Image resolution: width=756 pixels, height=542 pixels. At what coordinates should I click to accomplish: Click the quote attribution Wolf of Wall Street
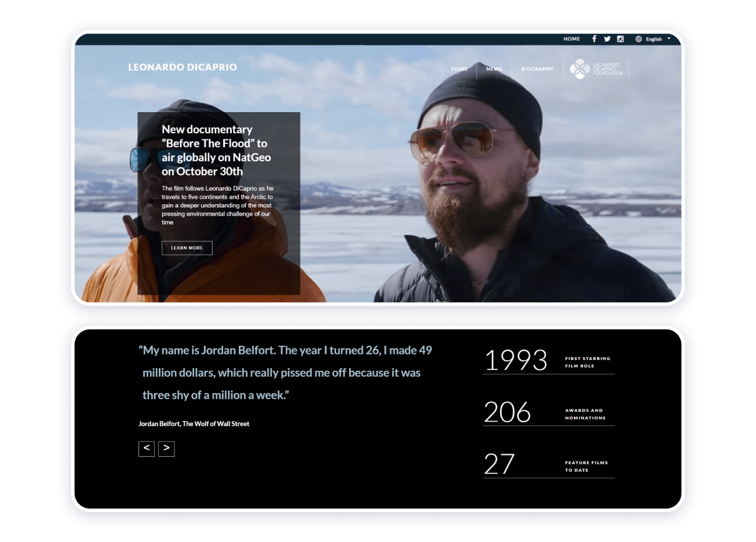[194, 424]
